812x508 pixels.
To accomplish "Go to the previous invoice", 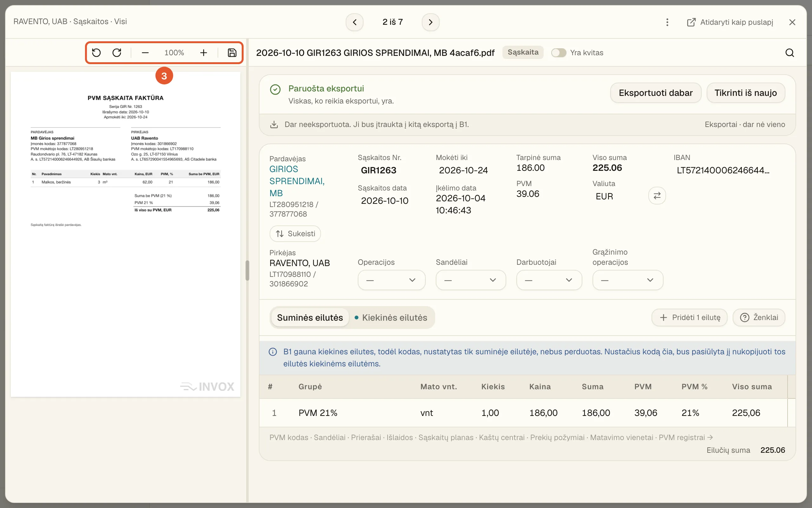I will (x=355, y=22).
